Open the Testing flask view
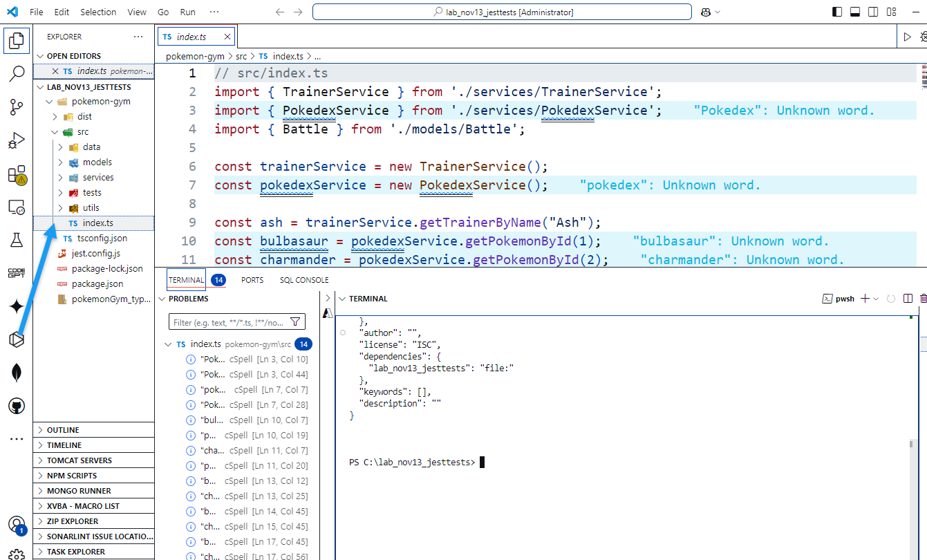The image size is (927, 560). [16, 240]
